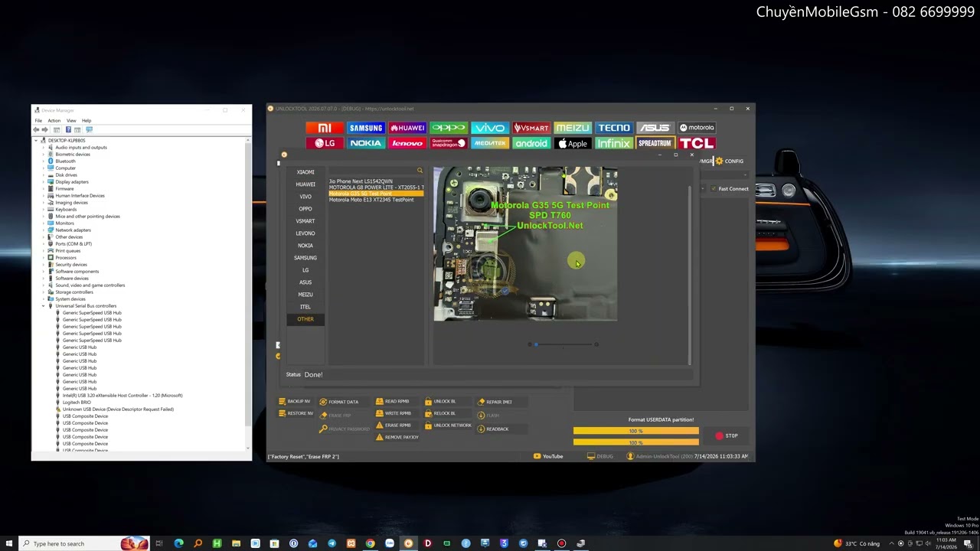Select the Huawei brand logo
Screen dimensions: 980x551
pos(407,128)
